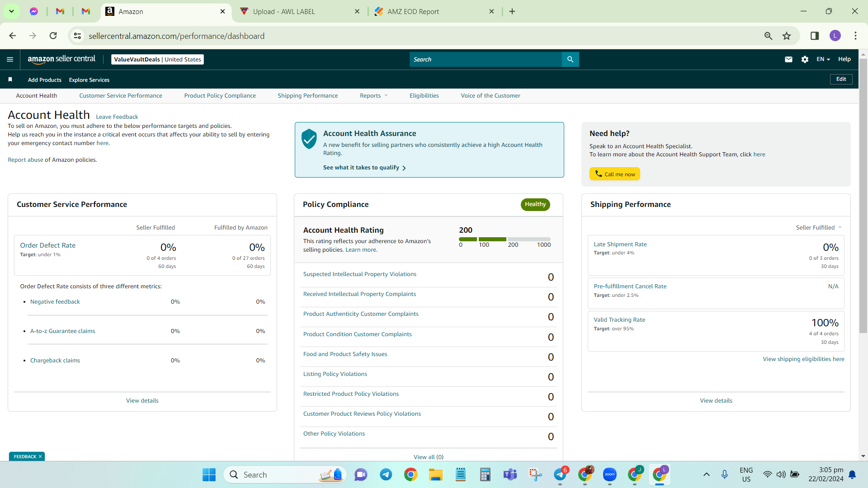Viewport: 868px width, 488px height.
Task: Open the tab search dropdown arrow
Action: [x=11, y=11]
